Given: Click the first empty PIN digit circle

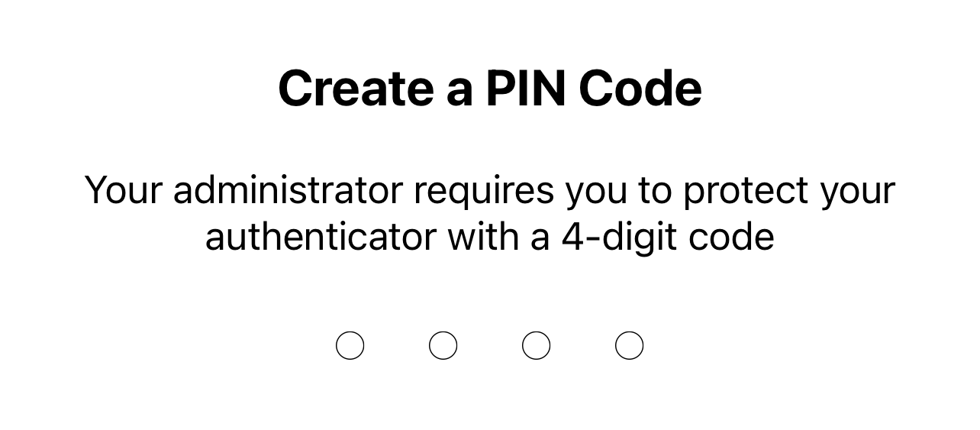Looking at the screenshot, I should coord(350,346).
